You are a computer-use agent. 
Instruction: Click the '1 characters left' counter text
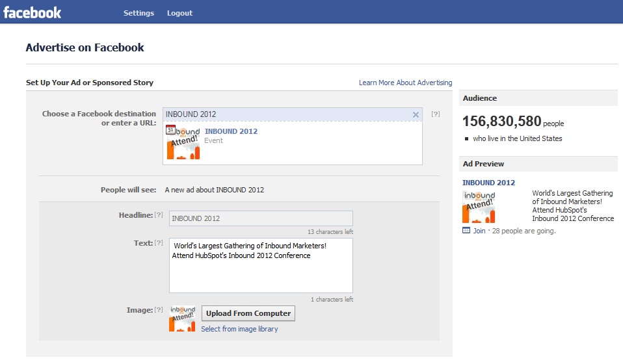point(332,299)
